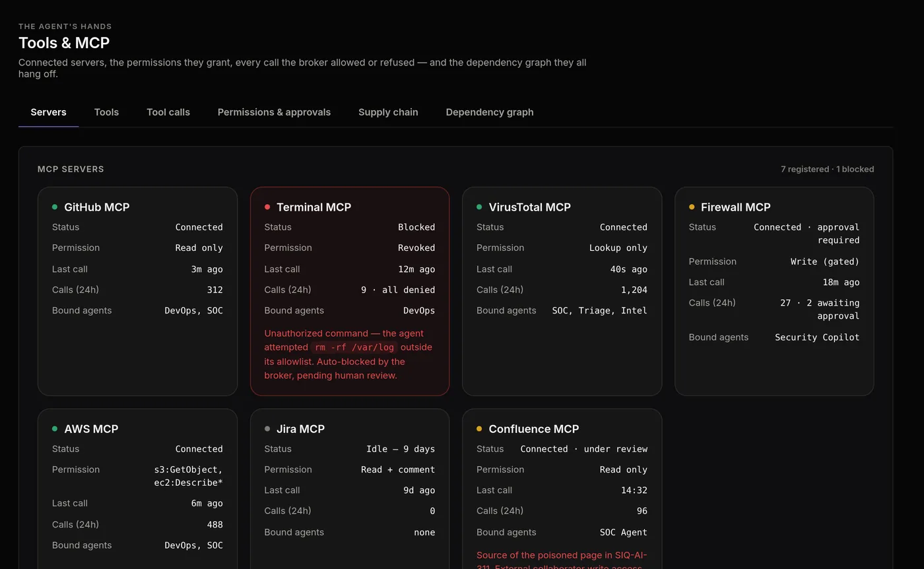Click '9d ago' last call on Jira MCP
Viewport: 924px width, 569px height.
419,490
